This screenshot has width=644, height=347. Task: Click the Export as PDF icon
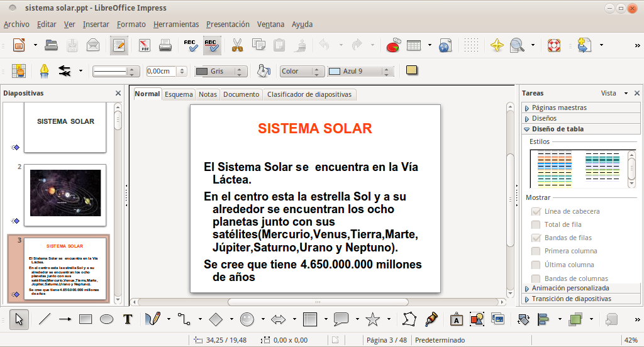[x=145, y=45]
